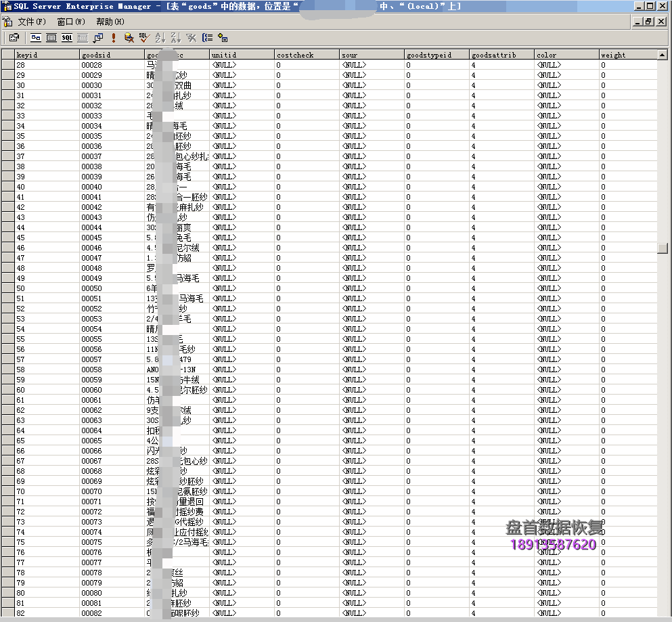Click the Group By toolbar icon
The image size is (672, 622).
[207, 38]
